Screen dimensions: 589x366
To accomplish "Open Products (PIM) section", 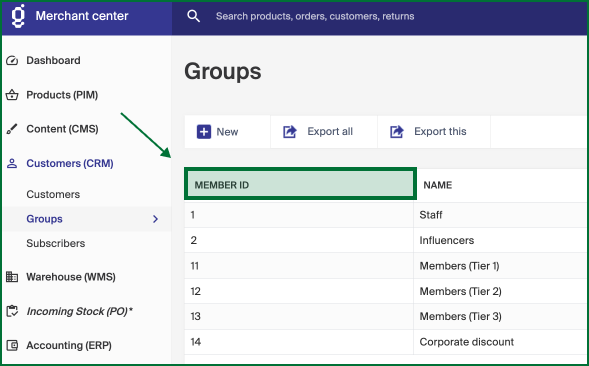I will point(62,95).
